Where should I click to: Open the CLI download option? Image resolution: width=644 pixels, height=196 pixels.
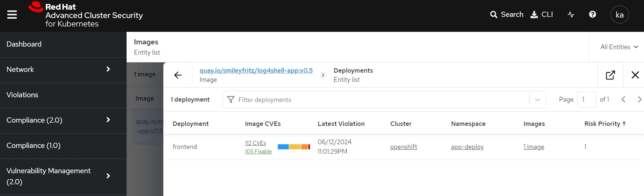[x=542, y=14]
